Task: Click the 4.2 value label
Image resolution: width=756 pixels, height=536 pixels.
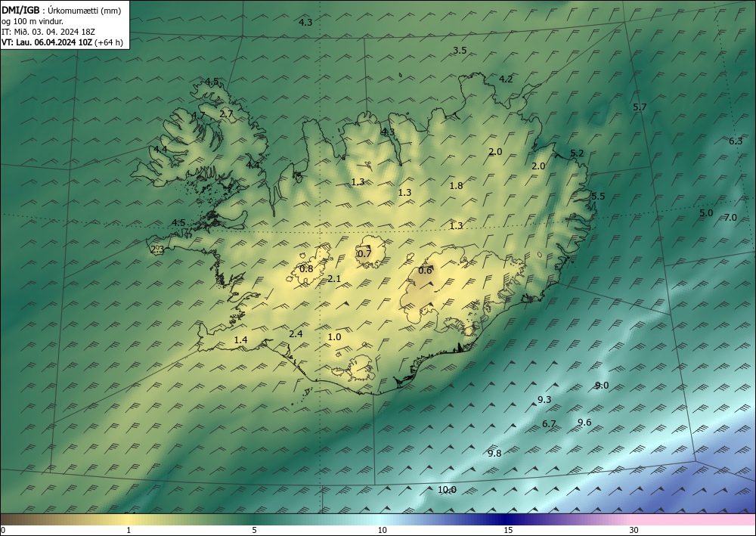Action: 506,79
